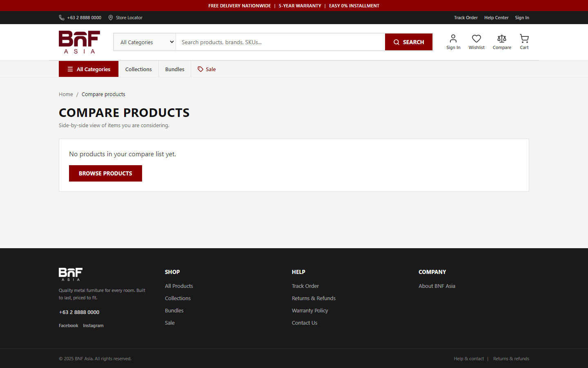588x368 pixels.
Task: Click the BROWSE PRODUCTS button
Action: [x=105, y=173]
